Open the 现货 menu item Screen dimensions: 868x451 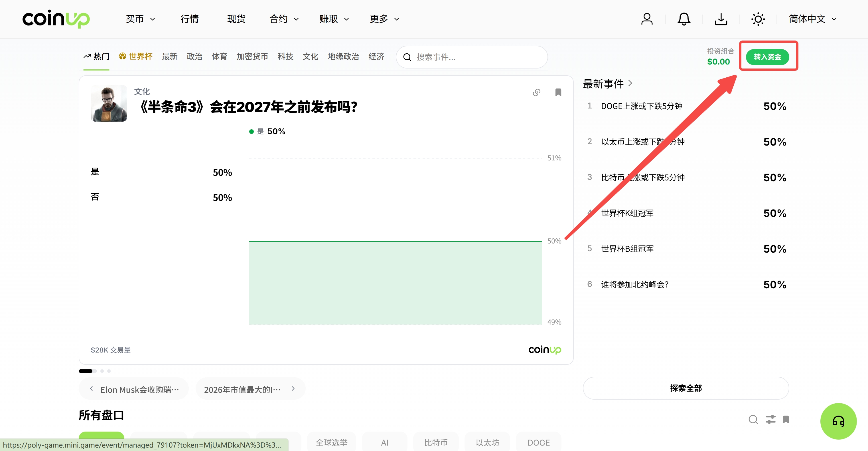click(236, 19)
